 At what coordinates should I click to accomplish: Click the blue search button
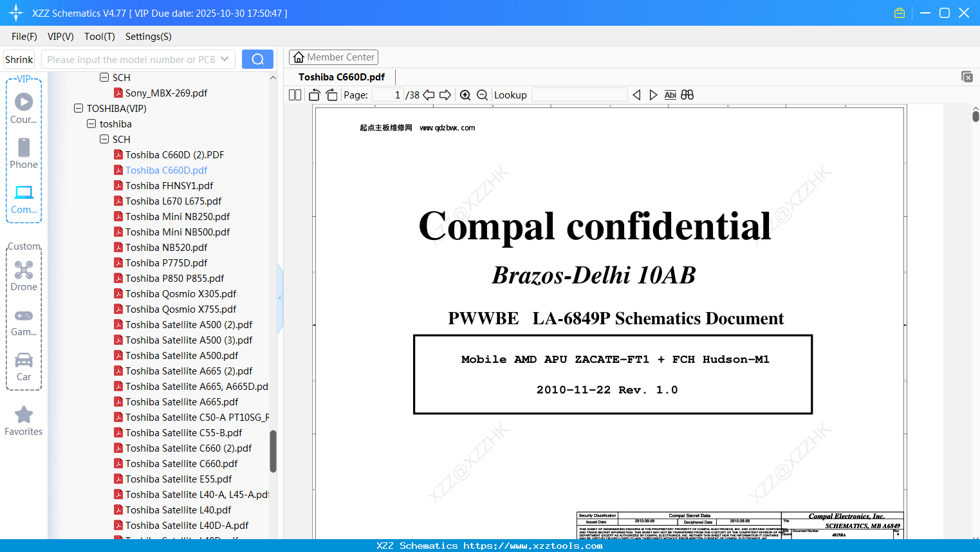pos(257,59)
